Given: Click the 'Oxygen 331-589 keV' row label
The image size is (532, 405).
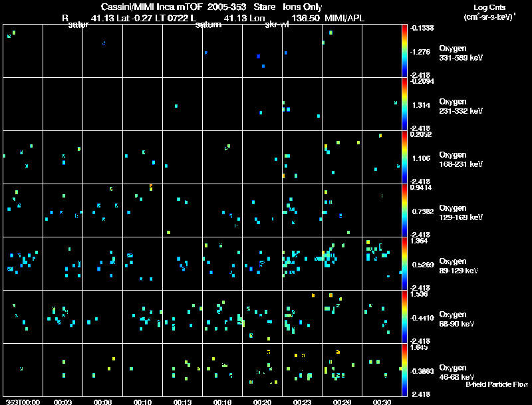Looking at the screenshot, I should click(x=461, y=53).
